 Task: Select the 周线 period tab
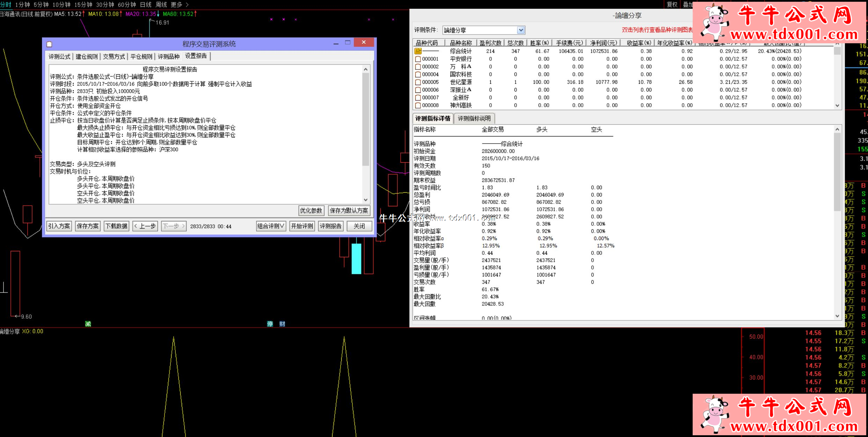pyautogui.click(x=161, y=5)
